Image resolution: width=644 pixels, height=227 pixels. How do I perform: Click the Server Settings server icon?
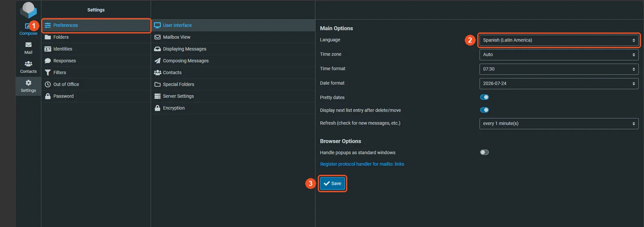click(x=157, y=96)
